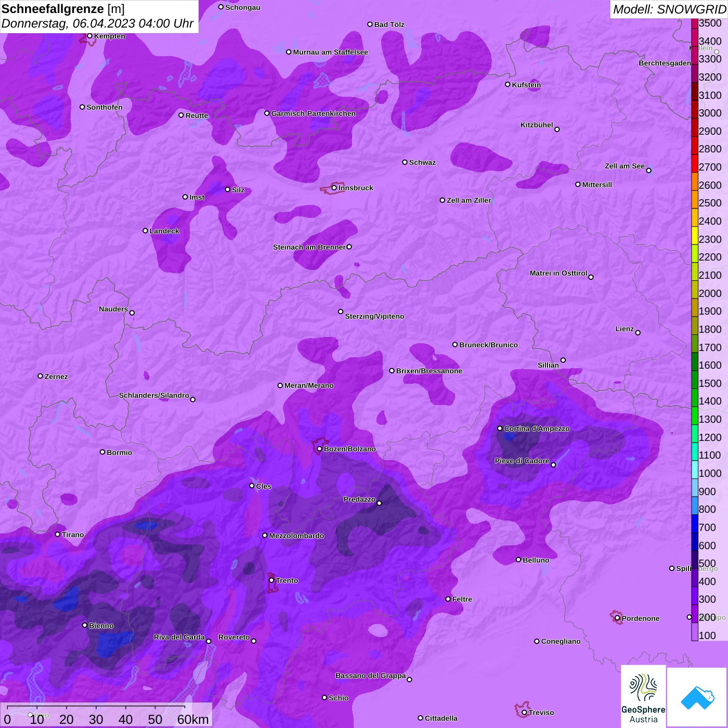Click the Bormio location dot
The image size is (728, 728).
pyautogui.click(x=102, y=452)
